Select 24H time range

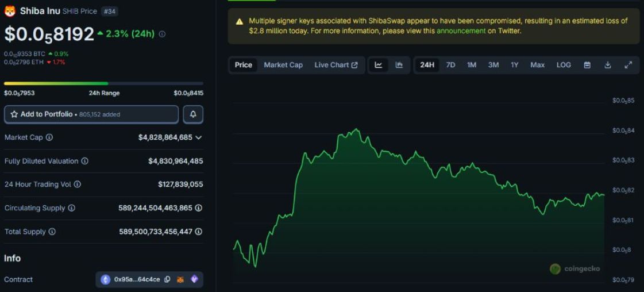click(x=427, y=65)
